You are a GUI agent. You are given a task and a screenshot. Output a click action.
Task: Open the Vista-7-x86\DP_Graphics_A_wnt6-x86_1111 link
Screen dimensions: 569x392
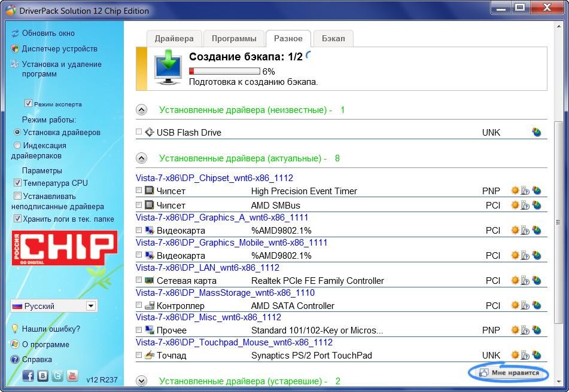(x=222, y=218)
